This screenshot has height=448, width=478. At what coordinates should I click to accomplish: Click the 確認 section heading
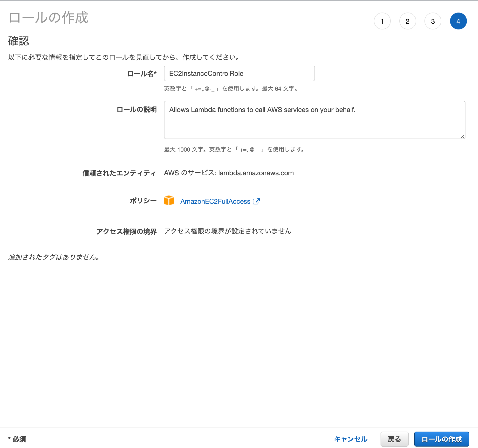[19, 41]
